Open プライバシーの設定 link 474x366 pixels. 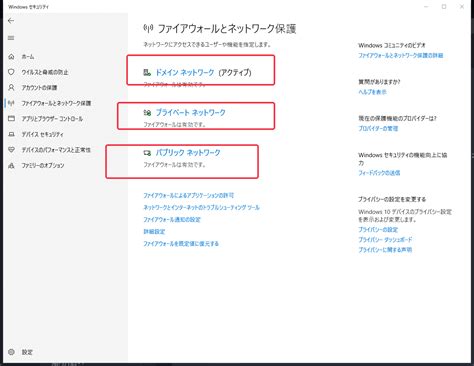[378, 230]
